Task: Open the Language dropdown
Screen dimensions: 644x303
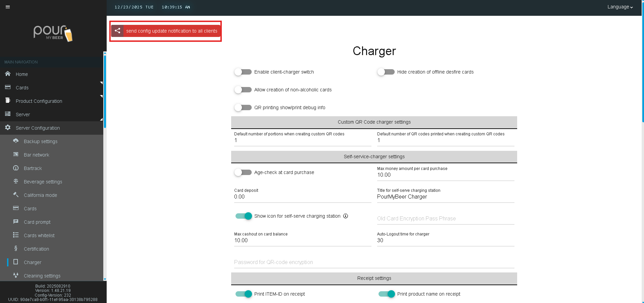Action: (620, 7)
